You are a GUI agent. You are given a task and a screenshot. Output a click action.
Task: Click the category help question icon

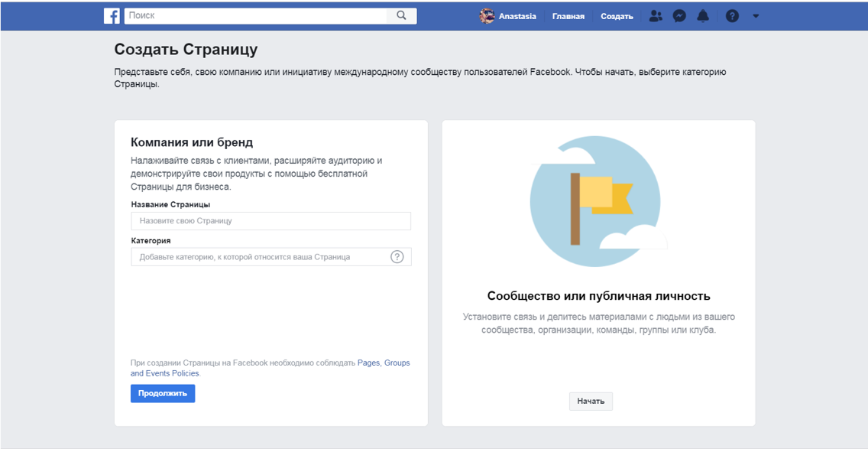pos(397,257)
